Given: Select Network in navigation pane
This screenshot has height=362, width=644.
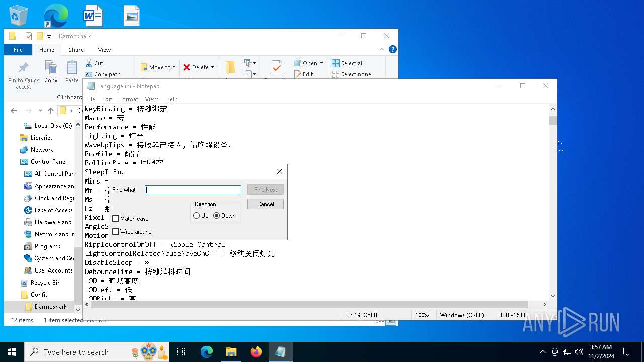Looking at the screenshot, I should 42,150.
